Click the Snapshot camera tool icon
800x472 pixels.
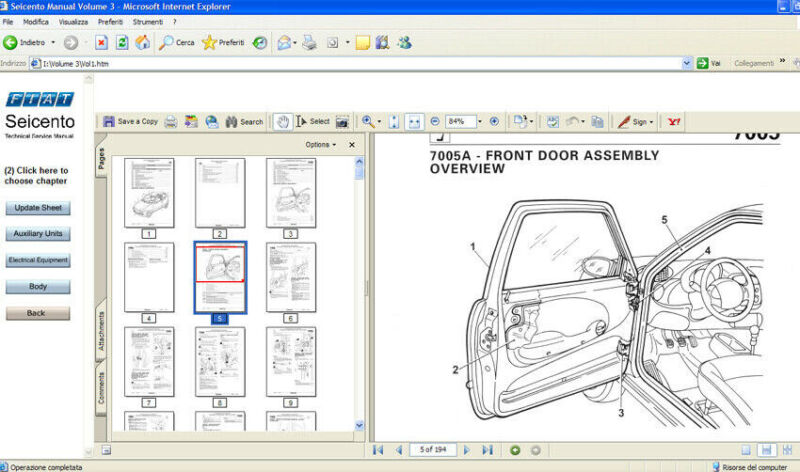click(x=342, y=121)
